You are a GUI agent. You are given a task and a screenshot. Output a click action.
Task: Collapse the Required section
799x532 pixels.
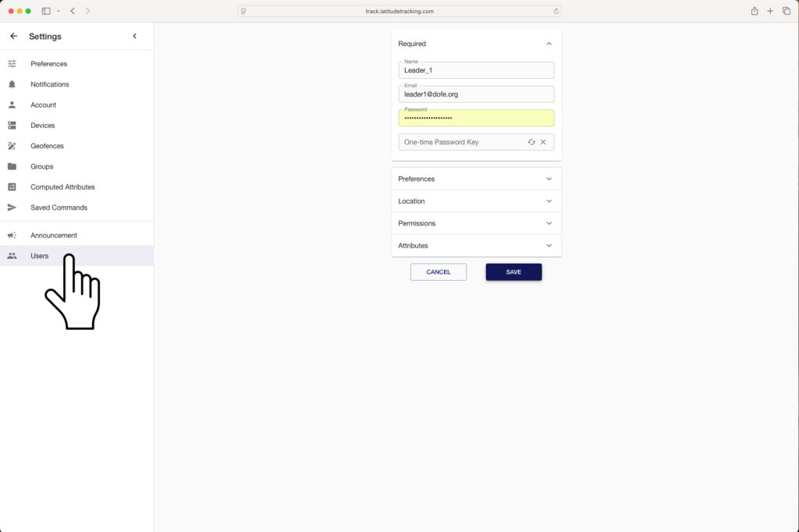pyautogui.click(x=549, y=43)
